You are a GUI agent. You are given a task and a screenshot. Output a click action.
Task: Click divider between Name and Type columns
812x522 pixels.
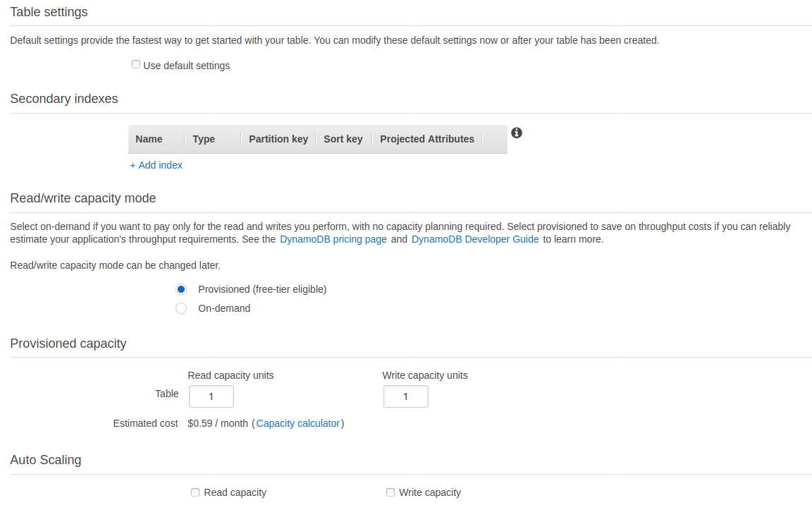[185, 139]
